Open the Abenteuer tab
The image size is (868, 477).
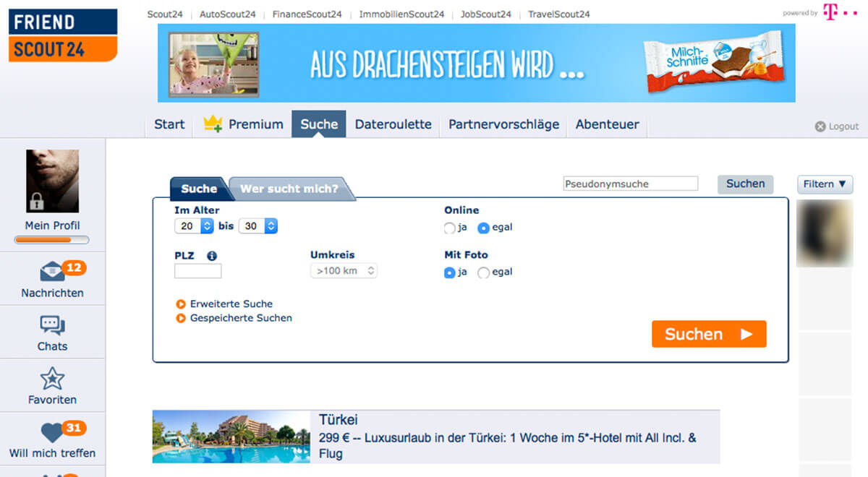(x=608, y=124)
